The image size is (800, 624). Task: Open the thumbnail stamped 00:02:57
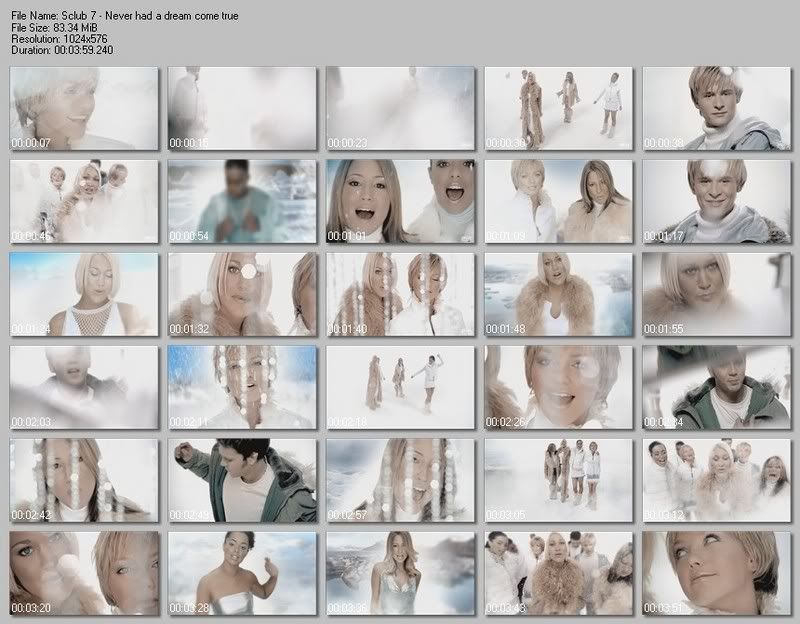point(401,481)
